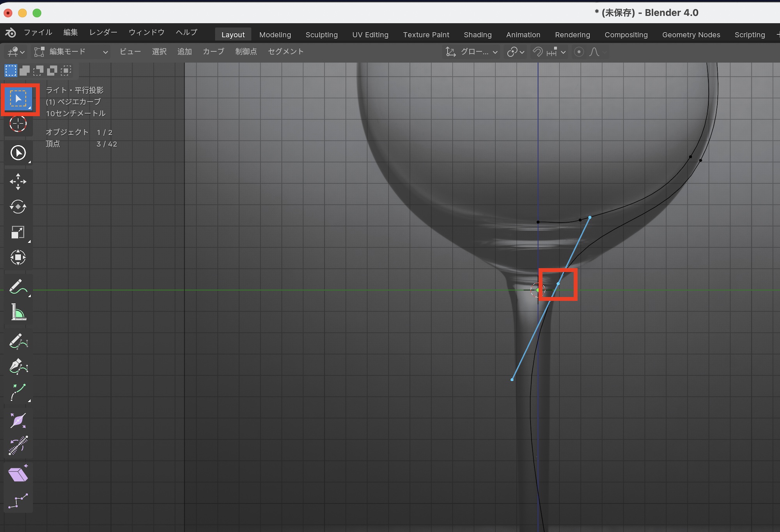Open the セグメント header menu
Screen dimensions: 780x532
coord(285,51)
